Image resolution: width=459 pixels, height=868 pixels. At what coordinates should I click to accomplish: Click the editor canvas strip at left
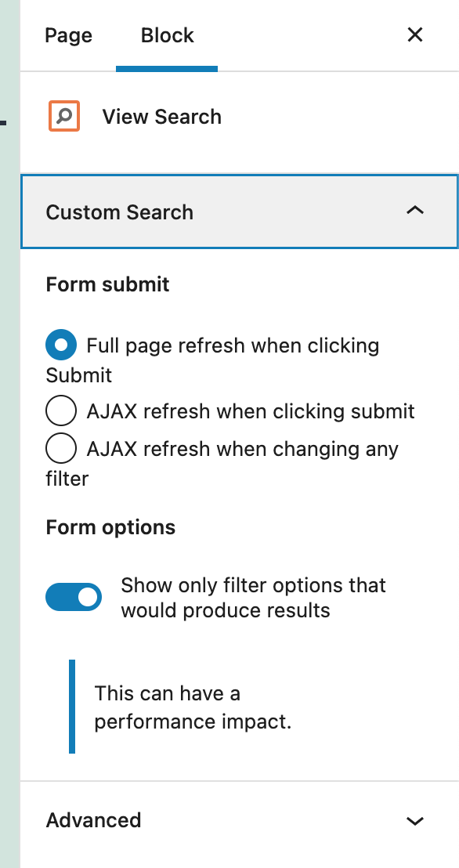coord(10,434)
